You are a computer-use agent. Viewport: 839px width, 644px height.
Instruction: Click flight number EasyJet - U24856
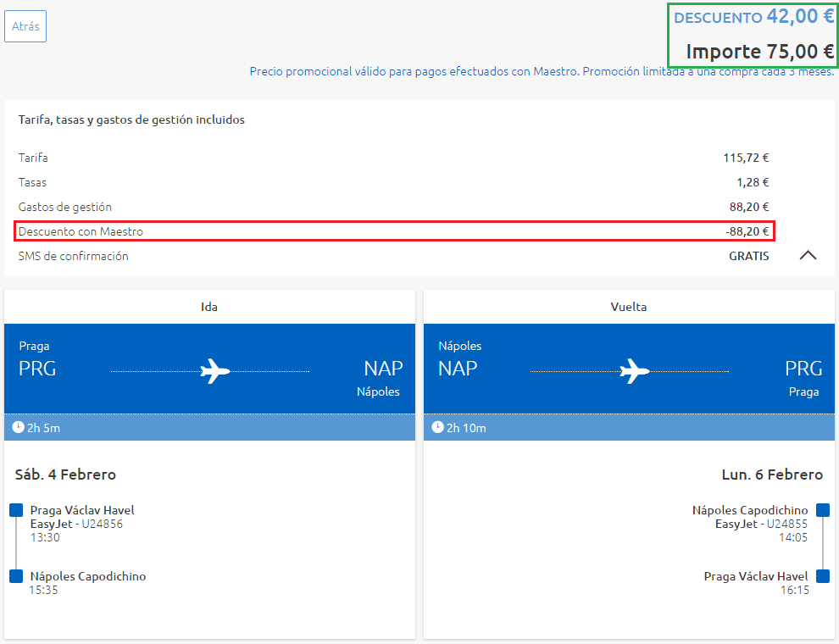76,524
